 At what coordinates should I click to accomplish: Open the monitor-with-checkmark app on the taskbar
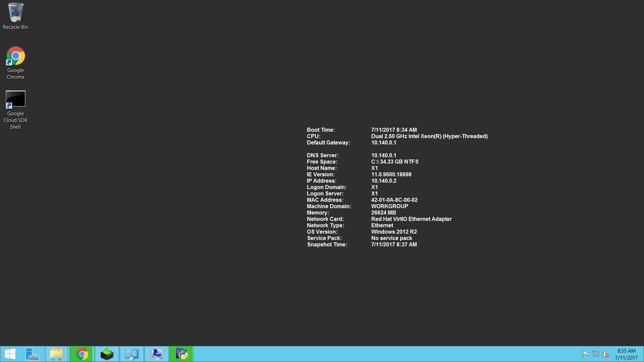tap(157, 354)
